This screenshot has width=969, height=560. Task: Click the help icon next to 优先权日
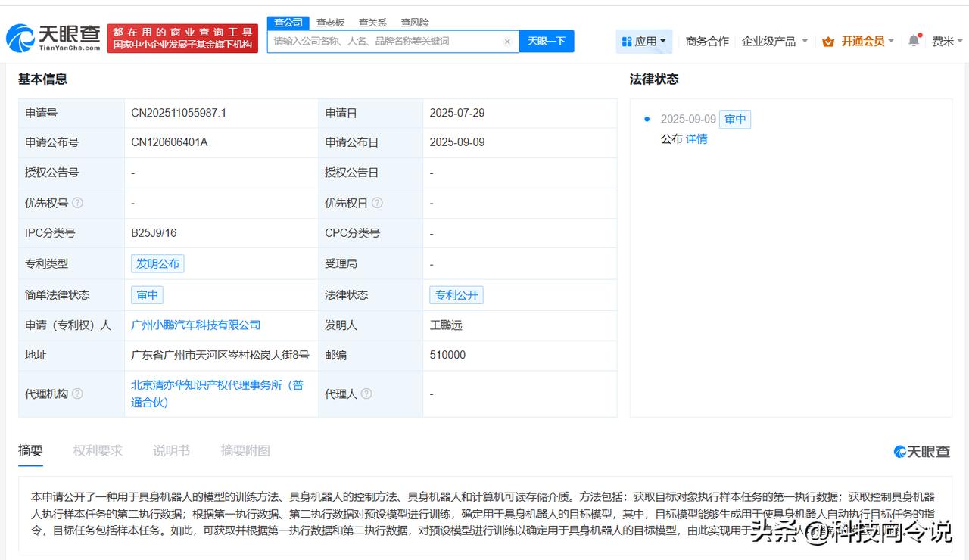tap(377, 203)
